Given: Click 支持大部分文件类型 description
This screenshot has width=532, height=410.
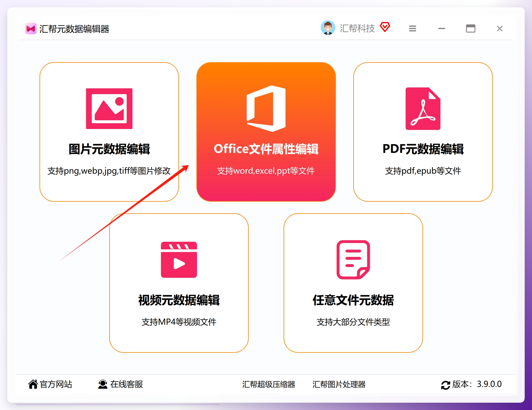Looking at the screenshot, I should [353, 322].
